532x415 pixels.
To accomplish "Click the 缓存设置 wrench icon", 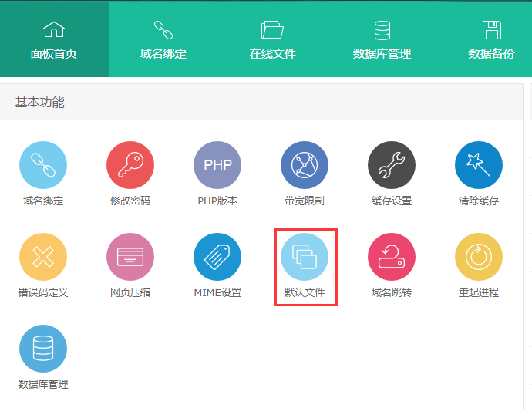I will [x=392, y=165].
